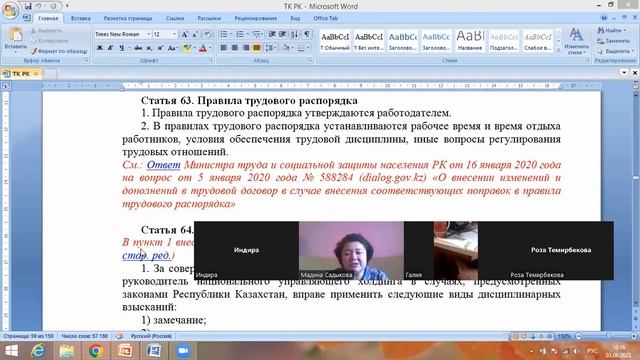Open the Шрифт font dialog launcher
640x360 pixels.
pyautogui.click(x=211, y=60)
